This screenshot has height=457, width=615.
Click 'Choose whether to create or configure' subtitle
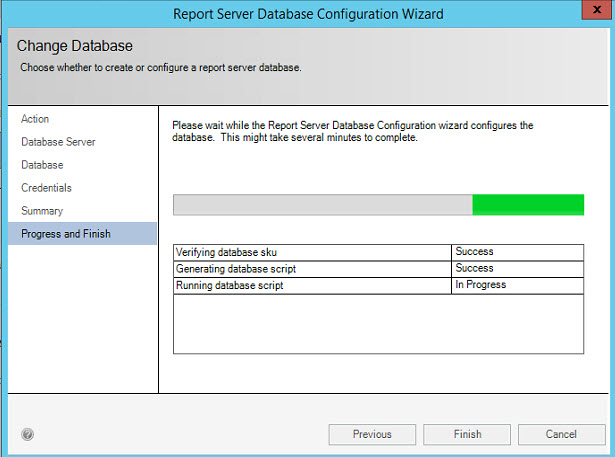tap(161, 67)
